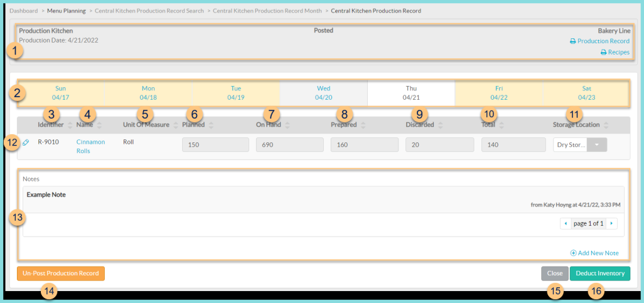This screenshot has width=644, height=303.
Task: Click the Prepared field showing 160
Action: [365, 145]
